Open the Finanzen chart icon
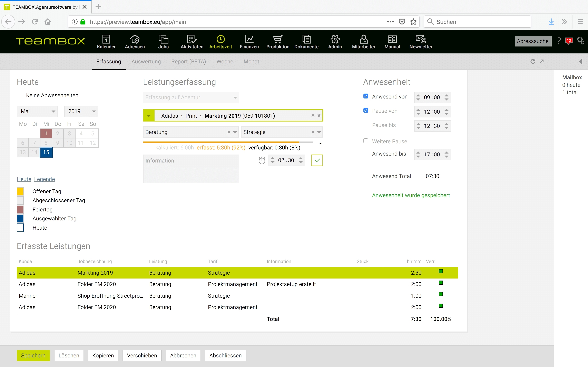 click(249, 39)
